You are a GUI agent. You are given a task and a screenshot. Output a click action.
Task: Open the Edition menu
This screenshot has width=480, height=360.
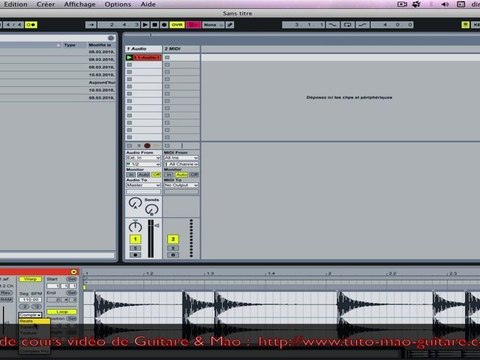[x=15, y=4]
